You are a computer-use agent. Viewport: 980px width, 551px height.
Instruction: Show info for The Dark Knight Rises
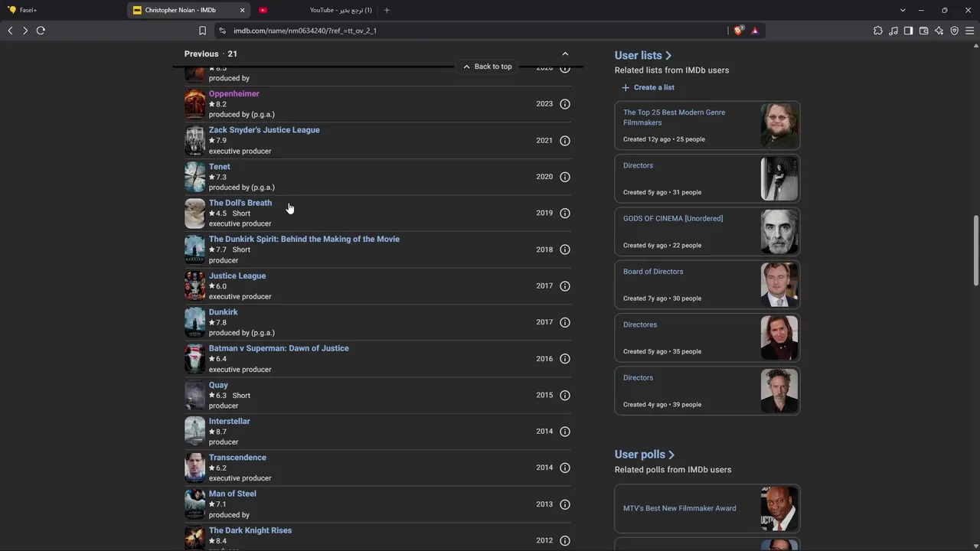pyautogui.click(x=565, y=540)
